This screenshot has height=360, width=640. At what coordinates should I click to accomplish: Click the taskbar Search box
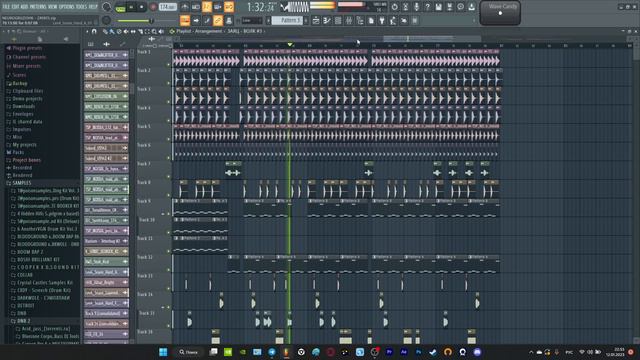[x=189, y=352]
